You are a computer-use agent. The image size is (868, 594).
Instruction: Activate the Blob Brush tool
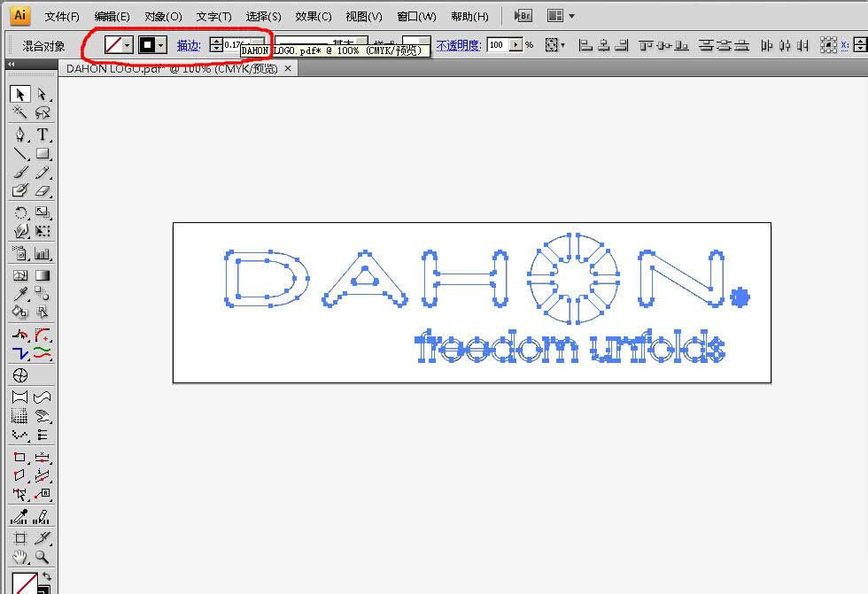[19, 191]
